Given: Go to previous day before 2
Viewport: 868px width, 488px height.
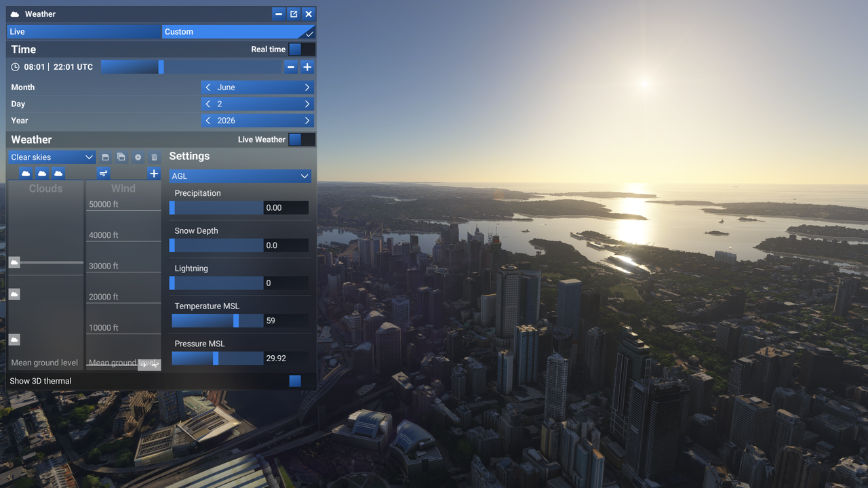Looking at the screenshot, I should click(x=208, y=104).
